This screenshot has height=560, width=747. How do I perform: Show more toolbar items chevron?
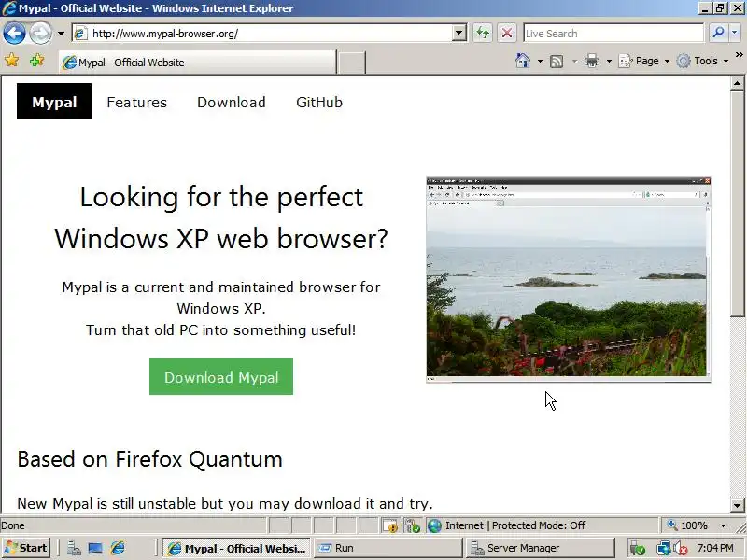pos(739,55)
